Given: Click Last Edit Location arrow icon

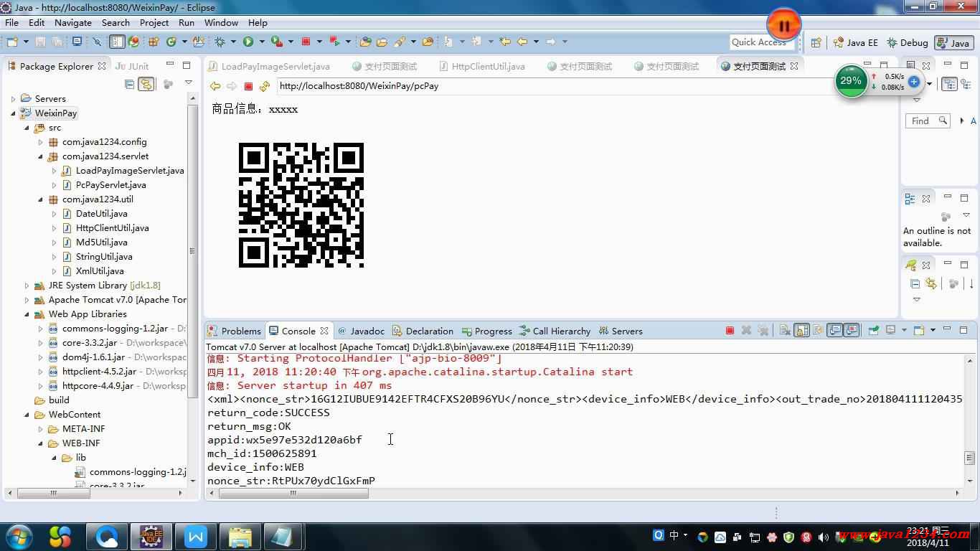Looking at the screenshot, I should pos(505,42).
